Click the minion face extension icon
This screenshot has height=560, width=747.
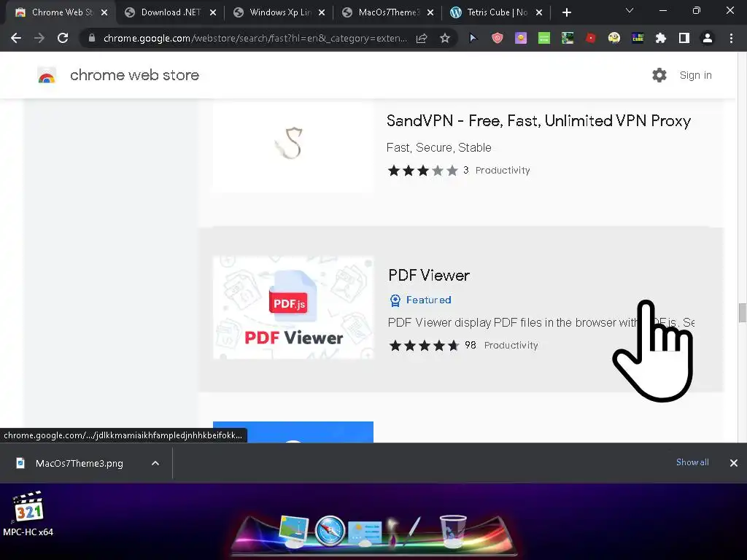[614, 38]
